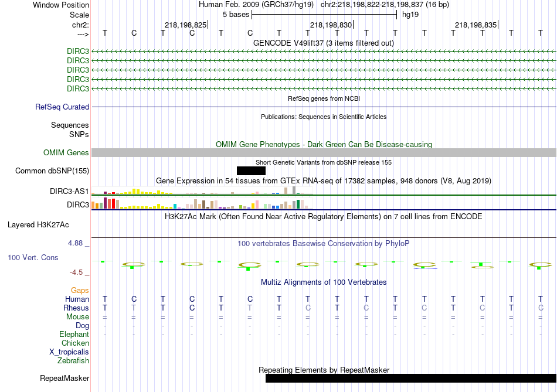This screenshot has height=392, width=557.
Task: Click the Mouse alignment row label
Action: click(77, 317)
